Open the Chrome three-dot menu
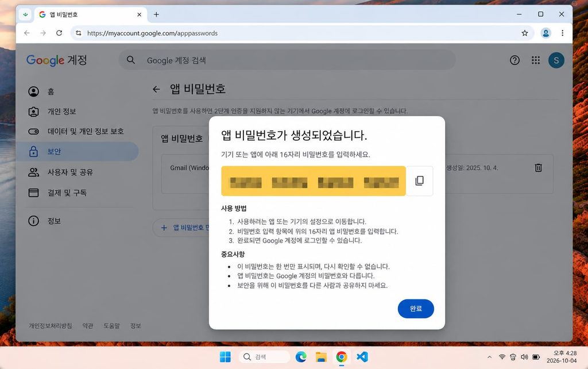Viewport: 588px width, 369px height. [x=562, y=33]
